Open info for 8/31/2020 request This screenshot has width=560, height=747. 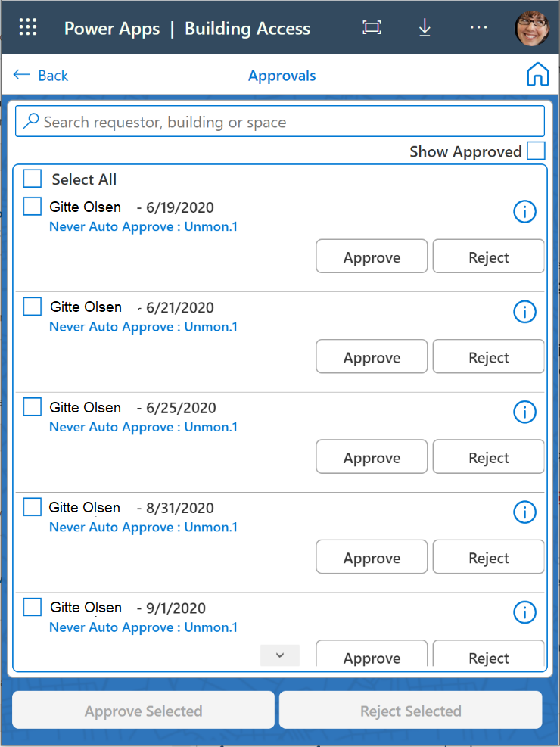tap(524, 512)
